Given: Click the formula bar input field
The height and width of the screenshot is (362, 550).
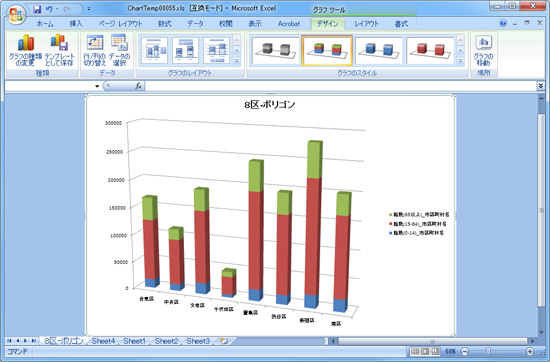Looking at the screenshot, I should 340,86.
